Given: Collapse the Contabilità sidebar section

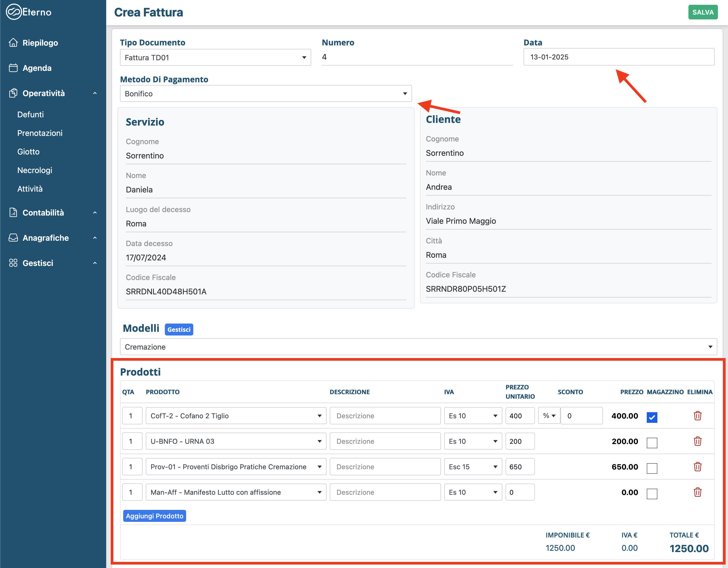Looking at the screenshot, I should coord(95,213).
